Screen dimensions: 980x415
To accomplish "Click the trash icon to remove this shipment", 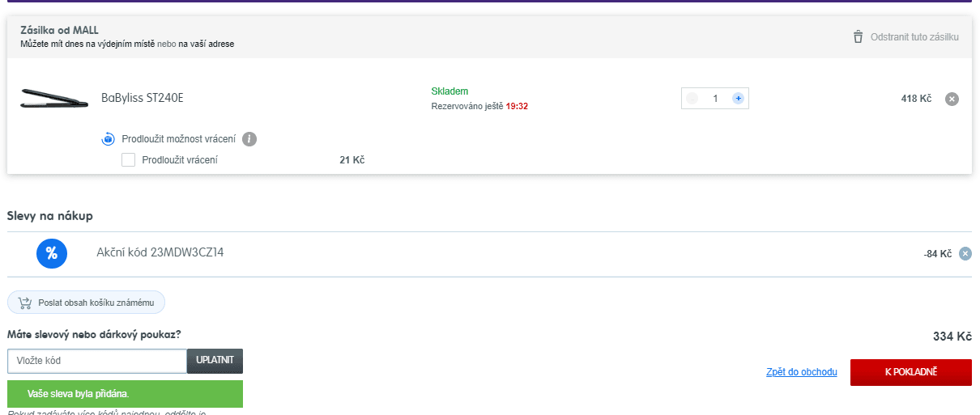I will (x=858, y=37).
